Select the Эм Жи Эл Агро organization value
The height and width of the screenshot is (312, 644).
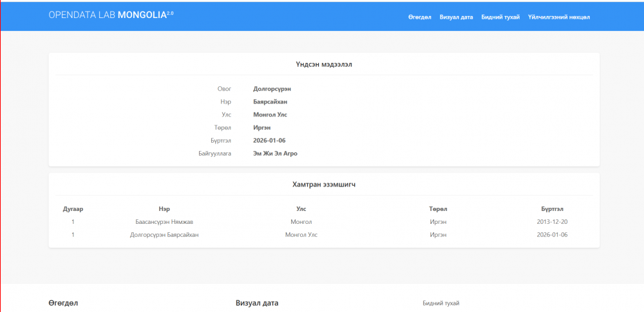(x=275, y=154)
